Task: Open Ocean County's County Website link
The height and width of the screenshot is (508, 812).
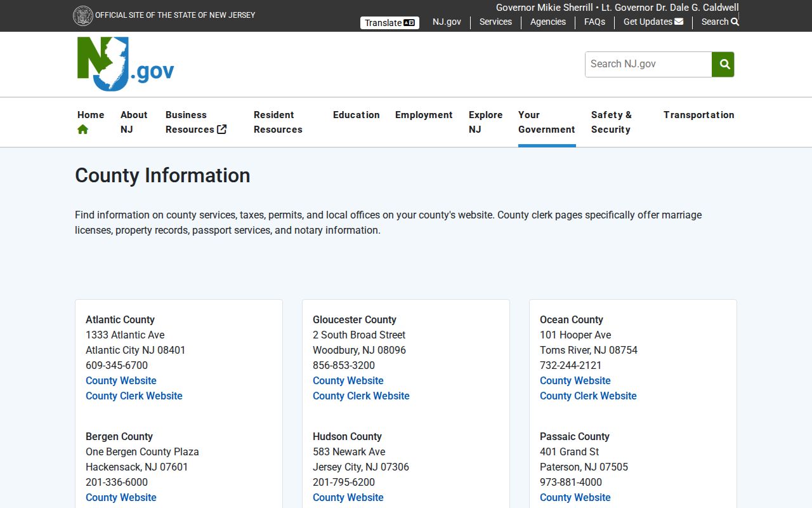Action: pos(575,380)
